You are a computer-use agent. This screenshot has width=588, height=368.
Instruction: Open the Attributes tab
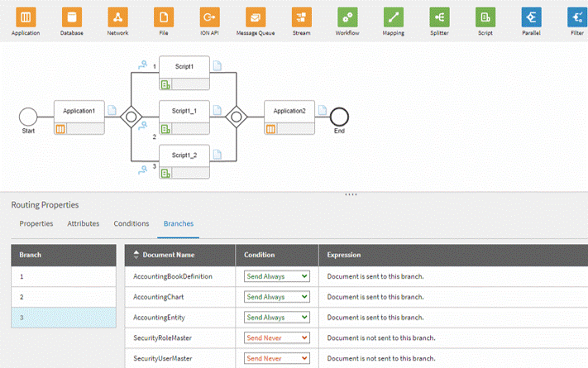[84, 224]
